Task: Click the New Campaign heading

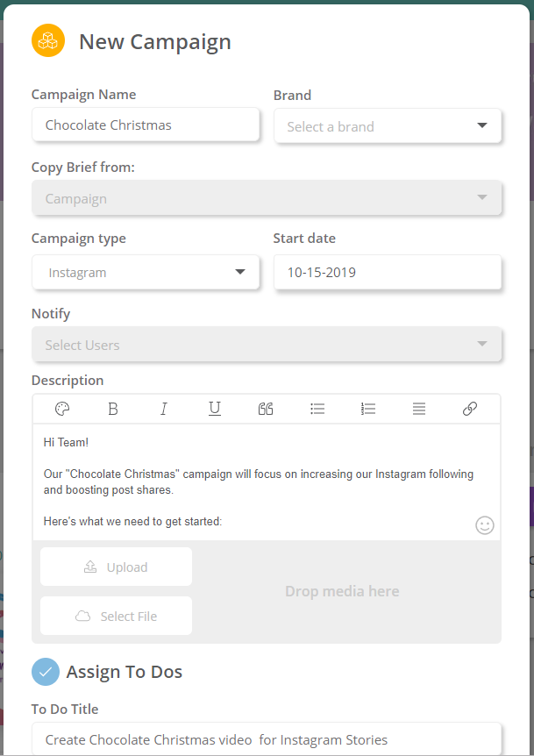Action: (155, 42)
